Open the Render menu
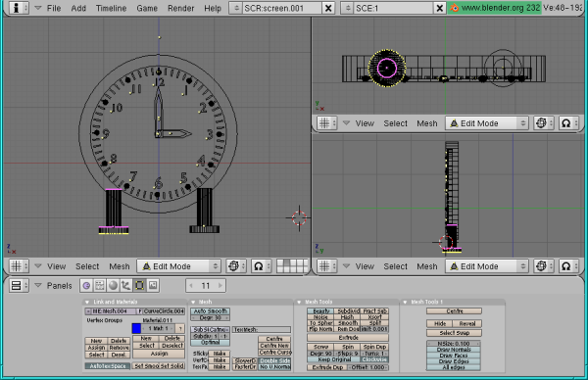The image size is (588, 380). tap(180, 8)
